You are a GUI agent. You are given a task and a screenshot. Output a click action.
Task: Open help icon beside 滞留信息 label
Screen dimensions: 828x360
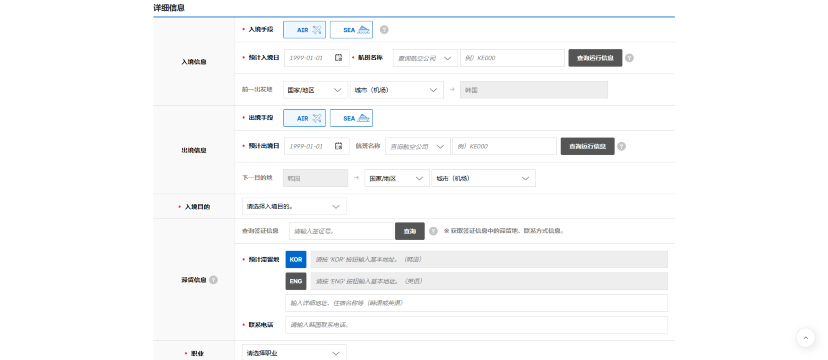pos(213,280)
